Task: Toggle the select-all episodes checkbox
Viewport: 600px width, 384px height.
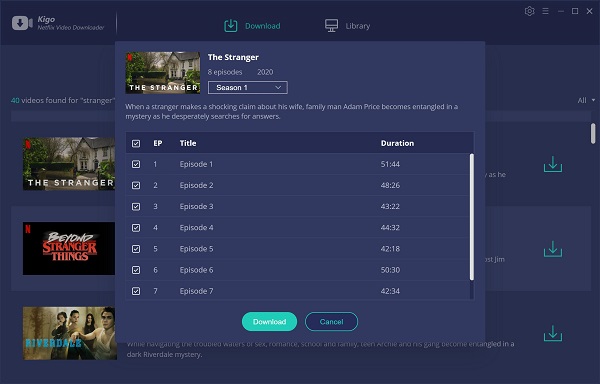Action: pyautogui.click(x=136, y=143)
